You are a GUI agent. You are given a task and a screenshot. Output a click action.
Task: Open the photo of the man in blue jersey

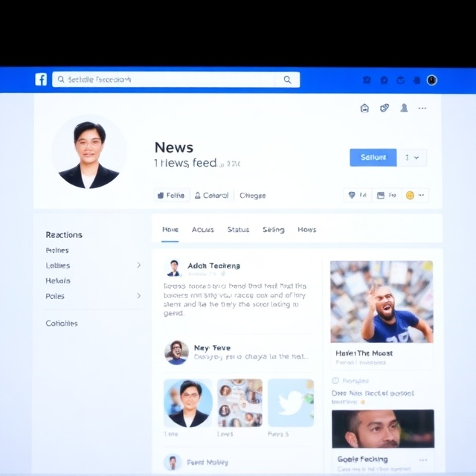[382, 301]
